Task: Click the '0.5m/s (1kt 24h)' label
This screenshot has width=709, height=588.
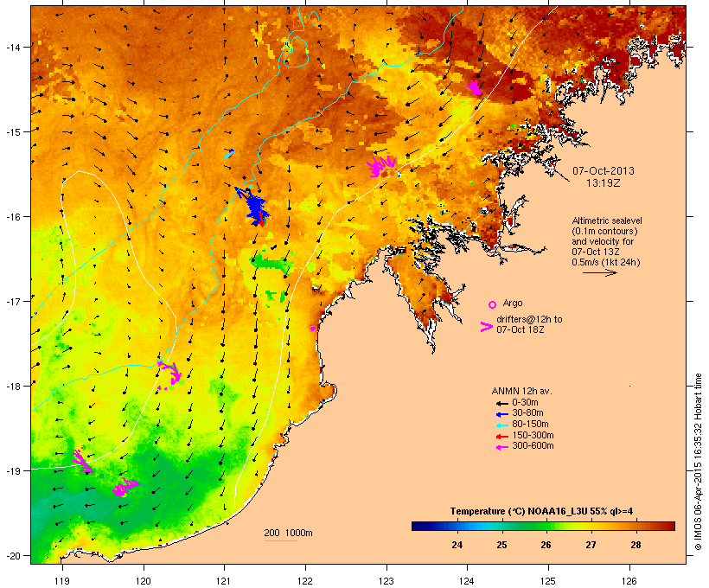Action: (x=606, y=262)
